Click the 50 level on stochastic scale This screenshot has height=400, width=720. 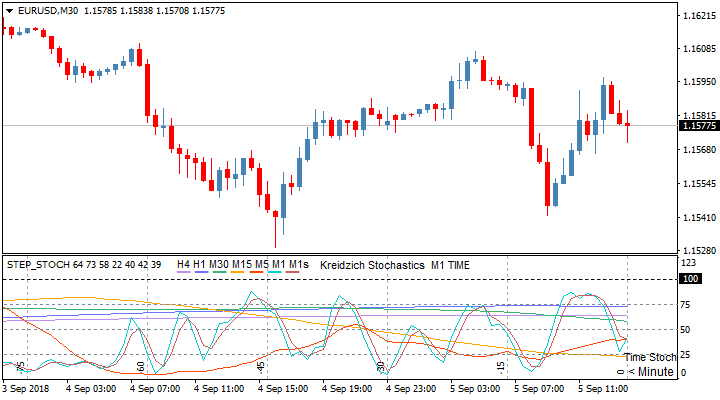tap(685, 330)
